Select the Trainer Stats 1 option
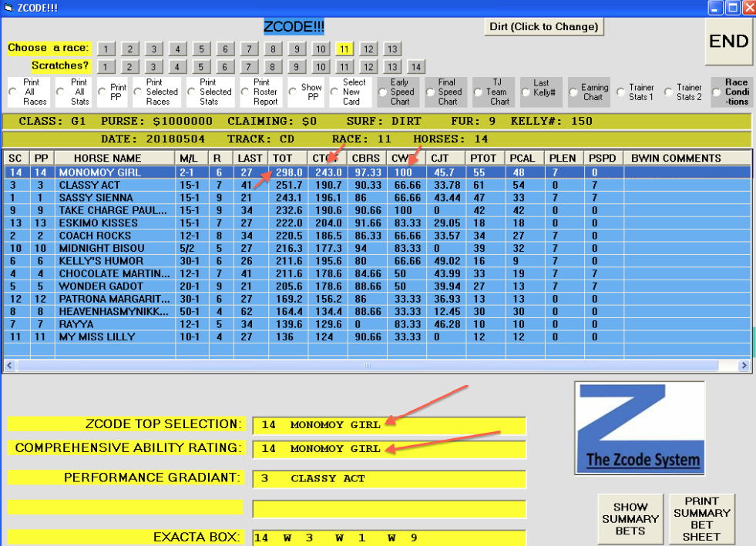Screen dimensions: 756x546 click(621, 92)
